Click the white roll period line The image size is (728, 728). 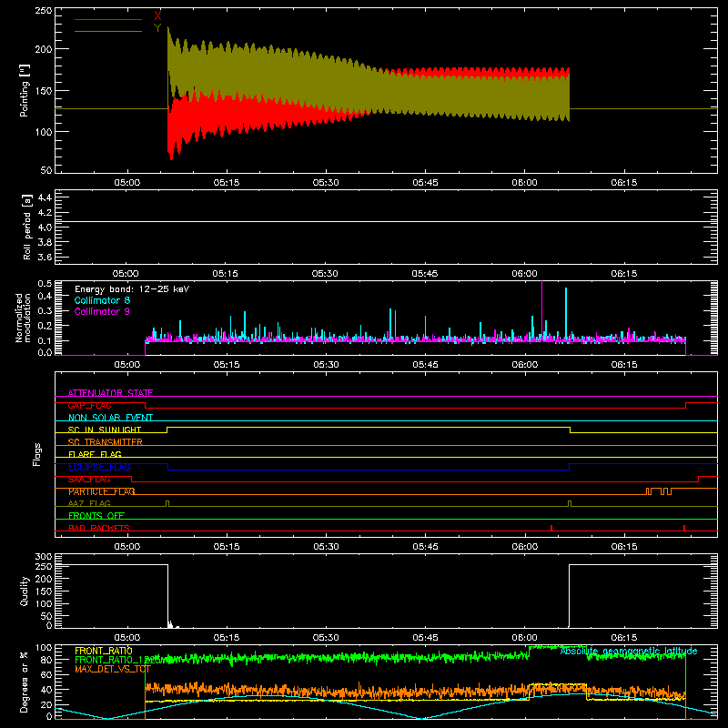[x=386, y=221]
